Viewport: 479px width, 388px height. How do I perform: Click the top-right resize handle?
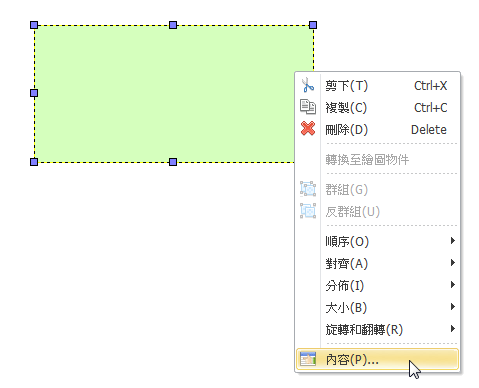point(313,25)
